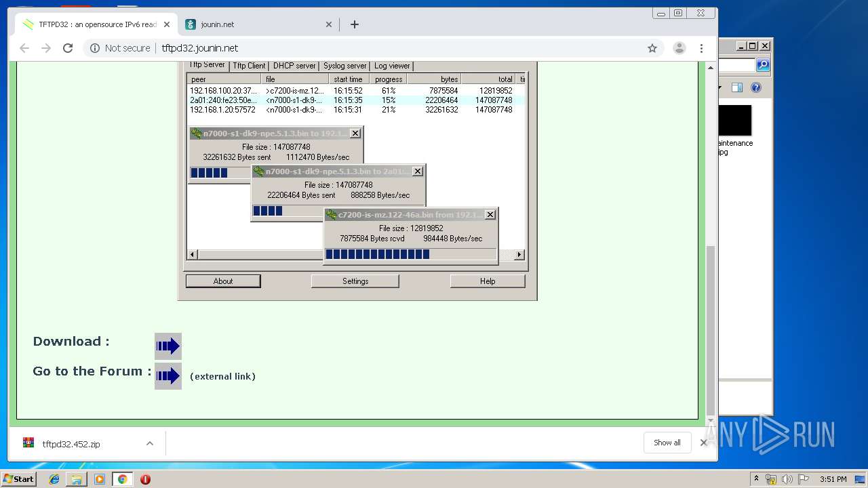Screen dimensions: 868x488
Task: Click the Settings button
Action: [355, 281]
